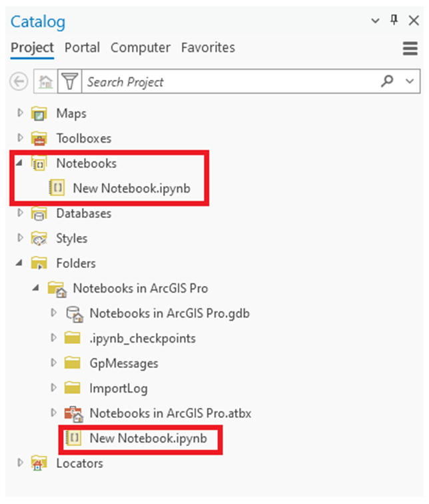Image resolution: width=429 pixels, height=504 pixels.
Task: Click the Notebooks category icon
Action: tap(39, 163)
